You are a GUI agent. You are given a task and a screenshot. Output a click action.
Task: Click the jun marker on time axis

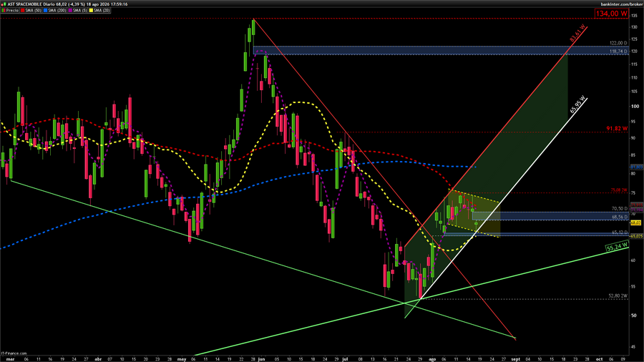pos(261,359)
